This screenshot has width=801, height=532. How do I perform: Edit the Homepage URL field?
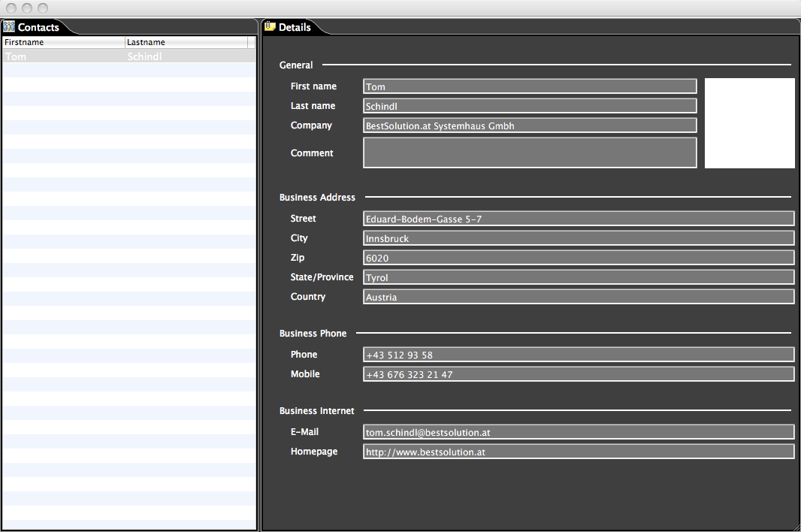coord(579,452)
